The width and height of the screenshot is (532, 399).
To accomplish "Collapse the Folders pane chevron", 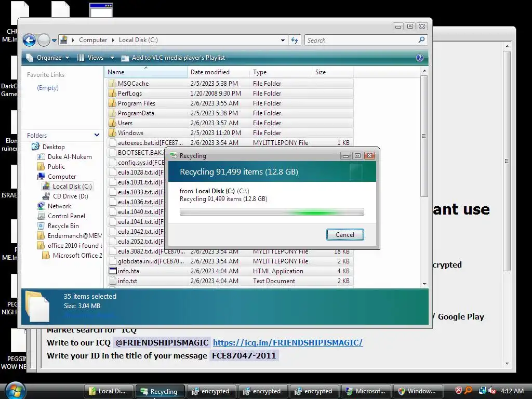I will coord(97,135).
